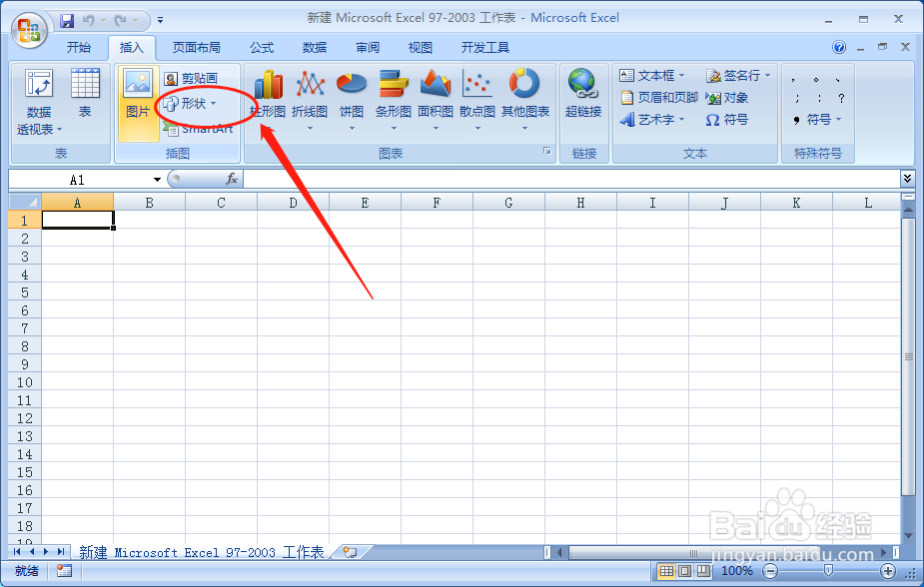The height and width of the screenshot is (587, 924).
Task: Click the insert new worksheet tab icon
Action: pos(350,552)
